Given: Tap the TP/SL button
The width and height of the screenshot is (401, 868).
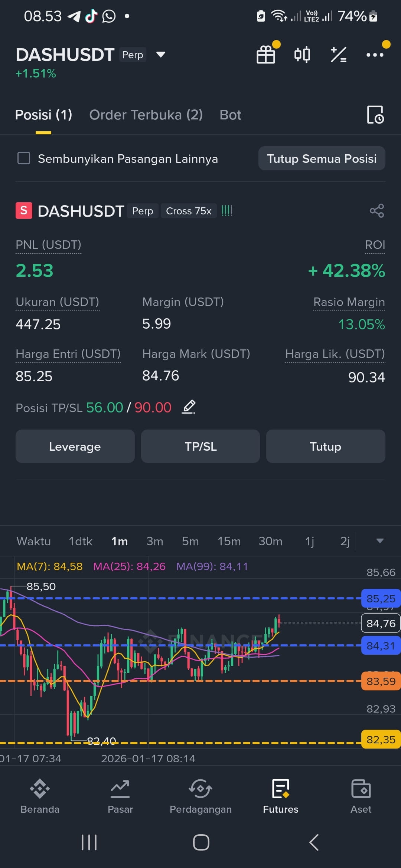Looking at the screenshot, I should pyautogui.click(x=200, y=446).
